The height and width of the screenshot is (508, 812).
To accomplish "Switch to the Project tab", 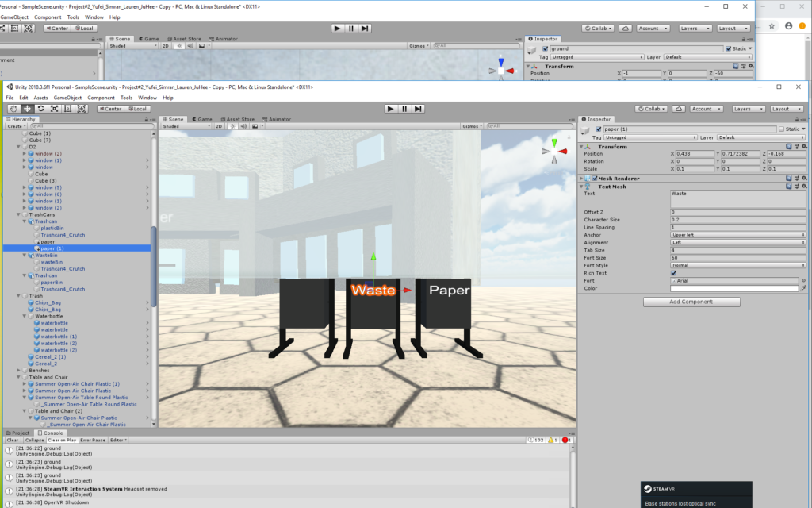I will [19, 433].
